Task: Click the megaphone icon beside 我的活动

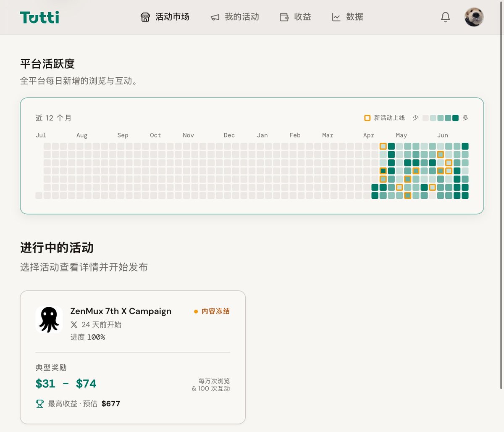Action: click(x=215, y=17)
